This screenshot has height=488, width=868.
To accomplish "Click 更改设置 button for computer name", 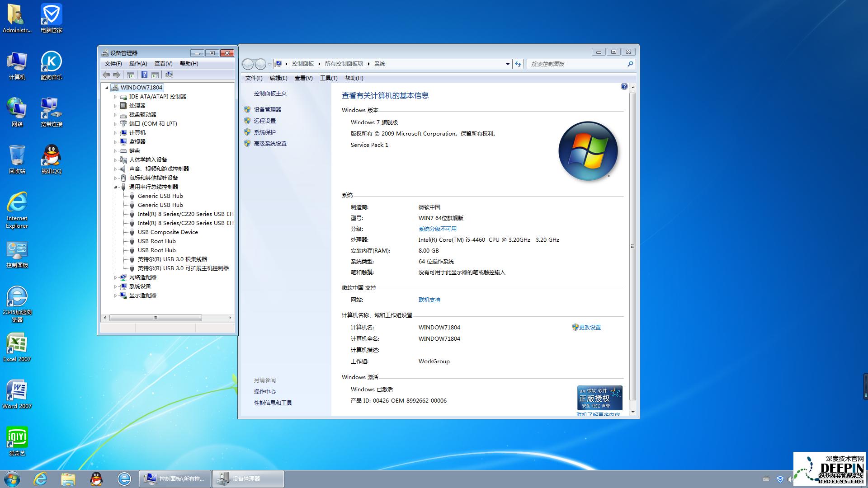I will [x=590, y=327].
